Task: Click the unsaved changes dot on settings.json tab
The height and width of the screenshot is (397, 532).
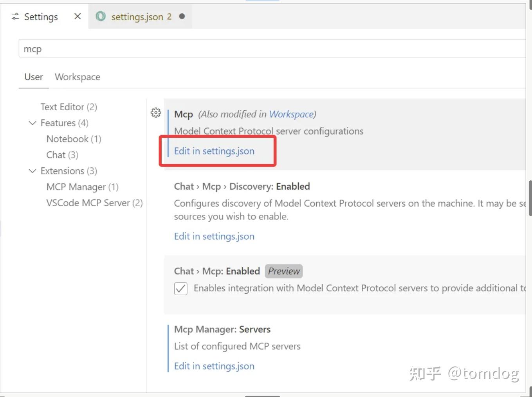Action: pos(180,17)
